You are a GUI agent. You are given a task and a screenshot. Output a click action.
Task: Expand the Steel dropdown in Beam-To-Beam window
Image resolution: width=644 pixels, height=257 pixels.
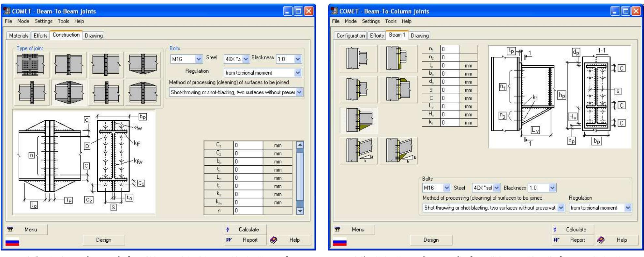pos(246,59)
